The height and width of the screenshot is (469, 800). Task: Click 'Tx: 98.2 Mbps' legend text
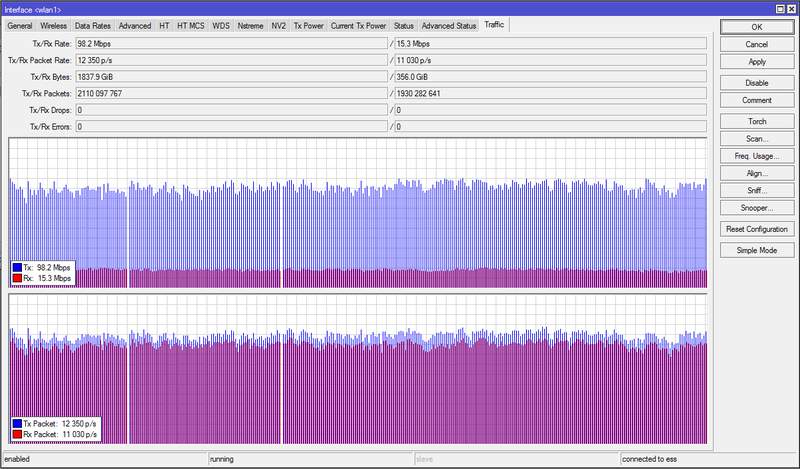click(47, 267)
